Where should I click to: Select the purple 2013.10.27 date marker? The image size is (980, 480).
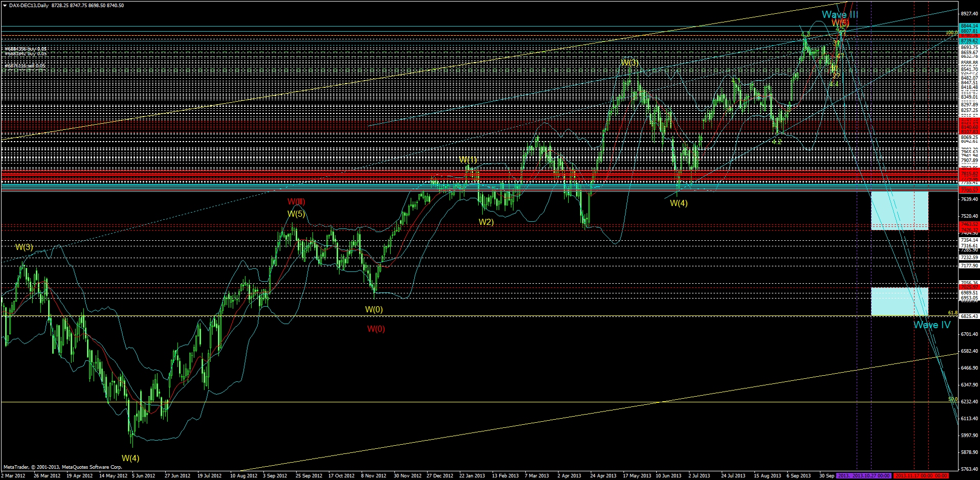point(863,476)
